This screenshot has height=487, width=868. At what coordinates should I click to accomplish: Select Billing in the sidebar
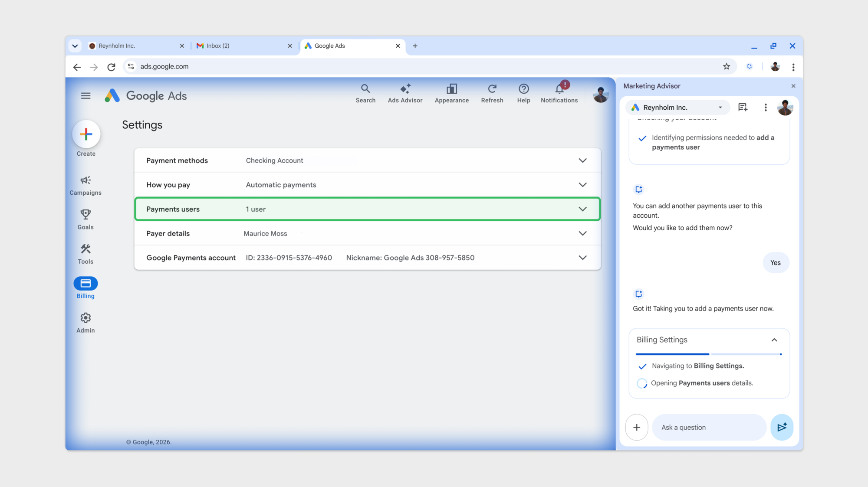pyautogui.click(x=85, y=288)
